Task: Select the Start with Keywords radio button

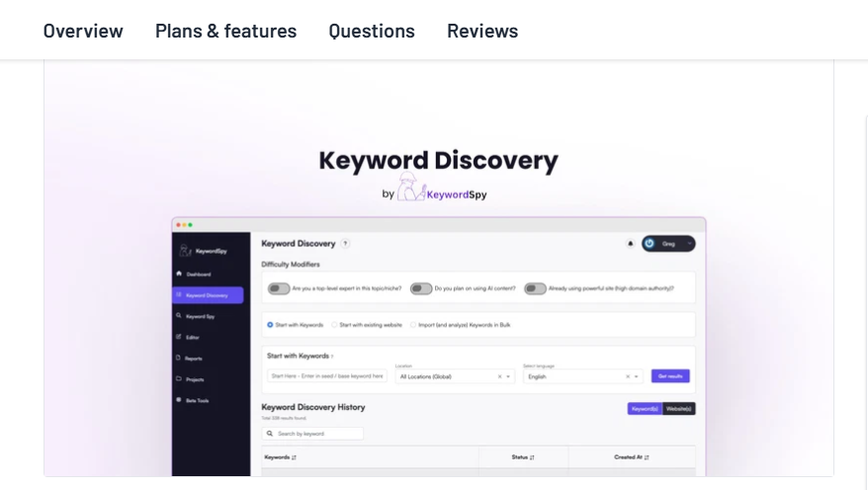Action: tap(270, 325)
